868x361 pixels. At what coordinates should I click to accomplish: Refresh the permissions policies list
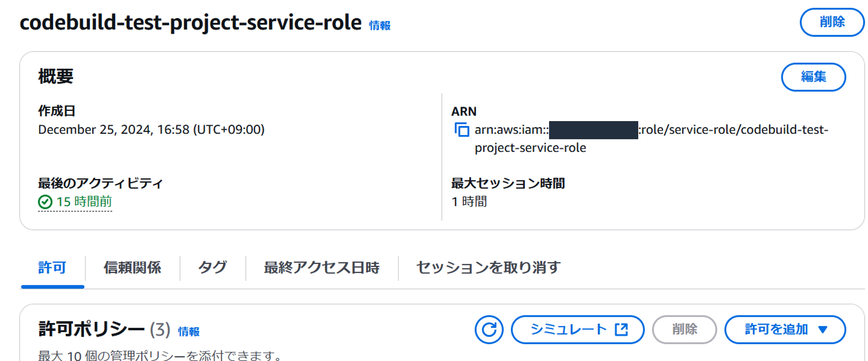click(x=489, y=330)
